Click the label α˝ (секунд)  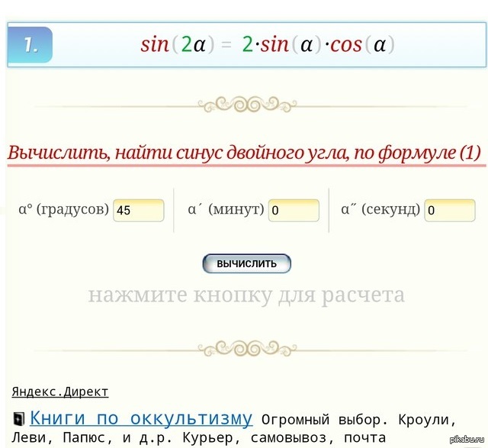click(380, 209)
